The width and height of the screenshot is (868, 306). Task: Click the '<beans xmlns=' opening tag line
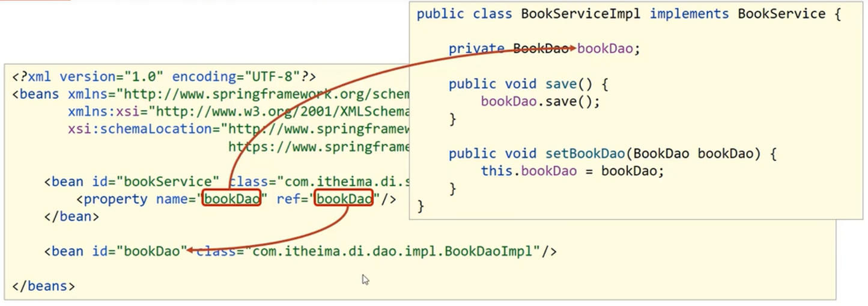click(x=210, y=94)
